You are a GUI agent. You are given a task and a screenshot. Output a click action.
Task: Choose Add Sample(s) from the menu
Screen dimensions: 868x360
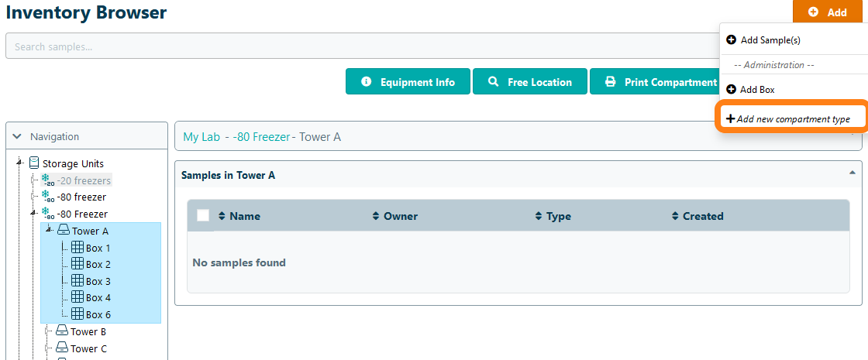tap(770, 40)
